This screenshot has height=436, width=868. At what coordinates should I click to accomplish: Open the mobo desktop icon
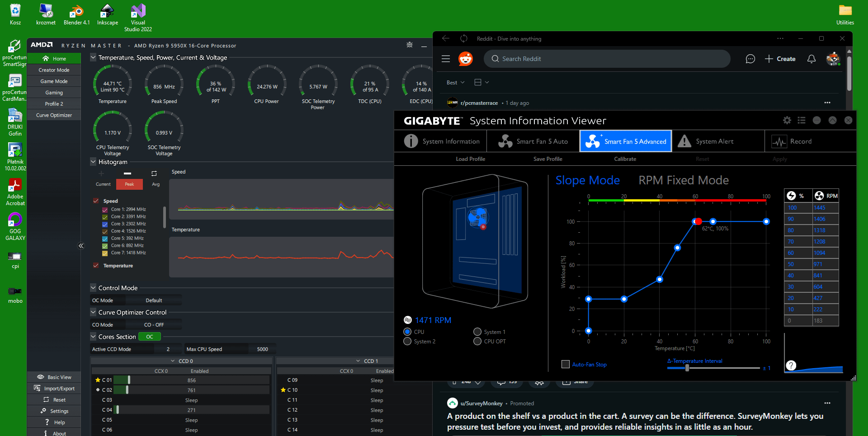(x=15, y=294)
